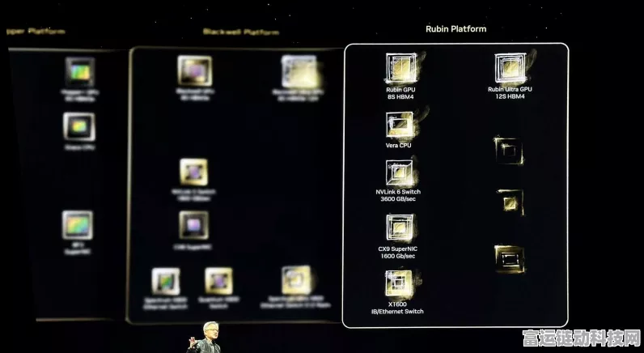Click the "3600 GB/sec" text
The width and height of the screenshot is (644, 353).
tap(398, 199)
